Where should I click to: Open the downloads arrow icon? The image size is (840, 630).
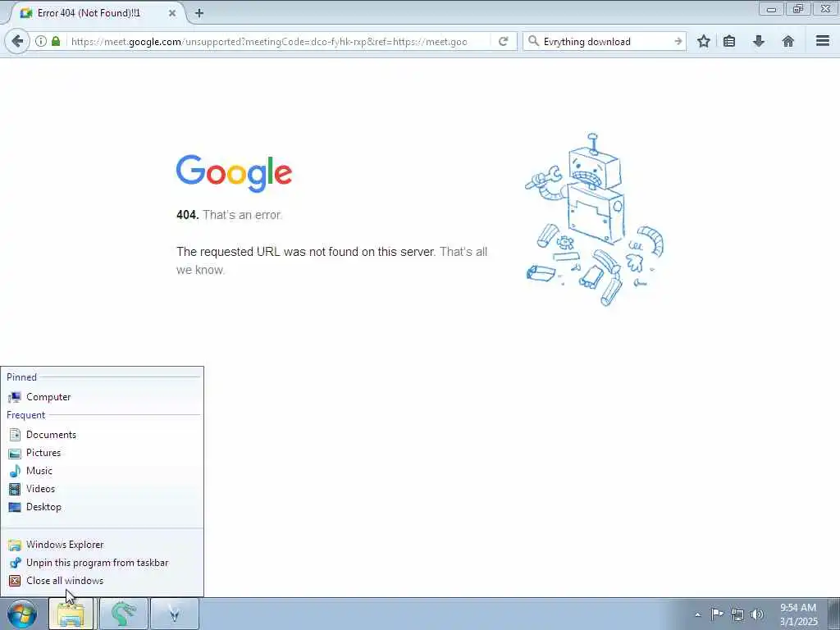click(x=759, y=41)
